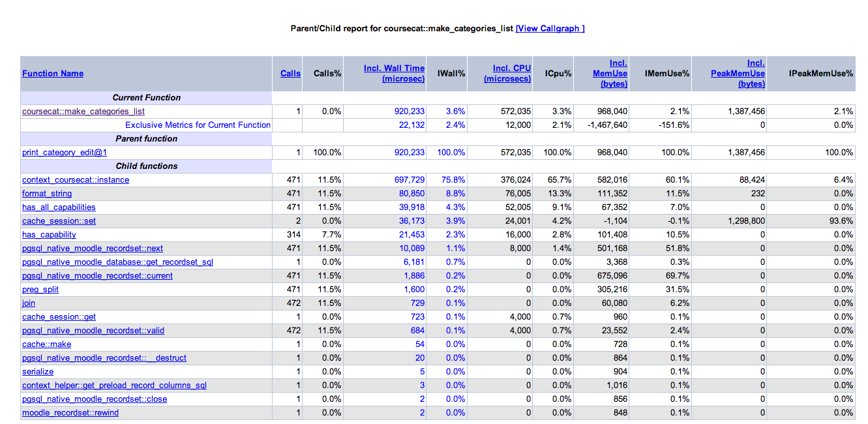Sort by Function Name column header

[x=53, y=74]
